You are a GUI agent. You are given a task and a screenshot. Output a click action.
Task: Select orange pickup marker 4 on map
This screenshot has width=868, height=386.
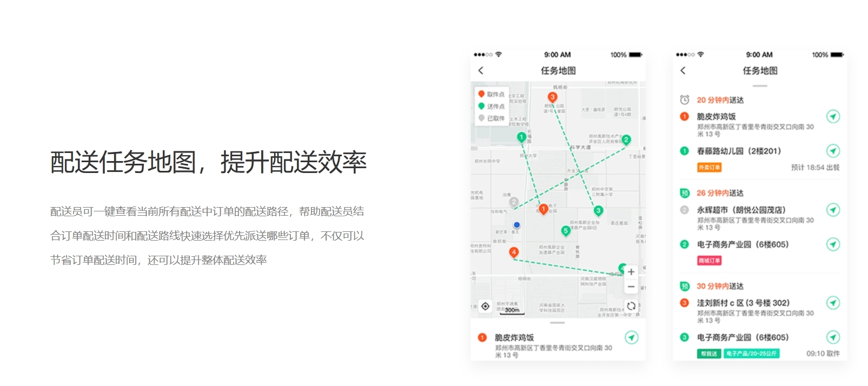[x=514, y=252]
